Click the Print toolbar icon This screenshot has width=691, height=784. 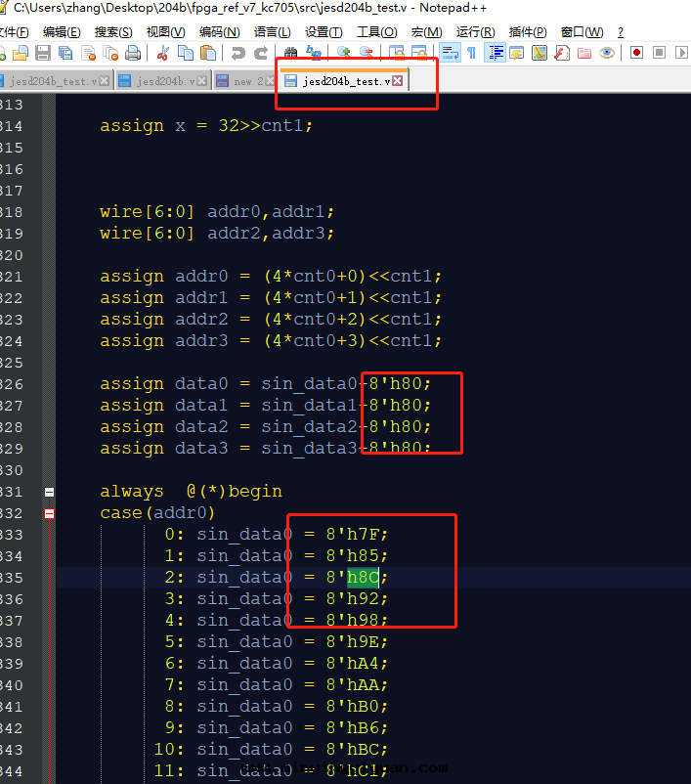coord(132,53)
